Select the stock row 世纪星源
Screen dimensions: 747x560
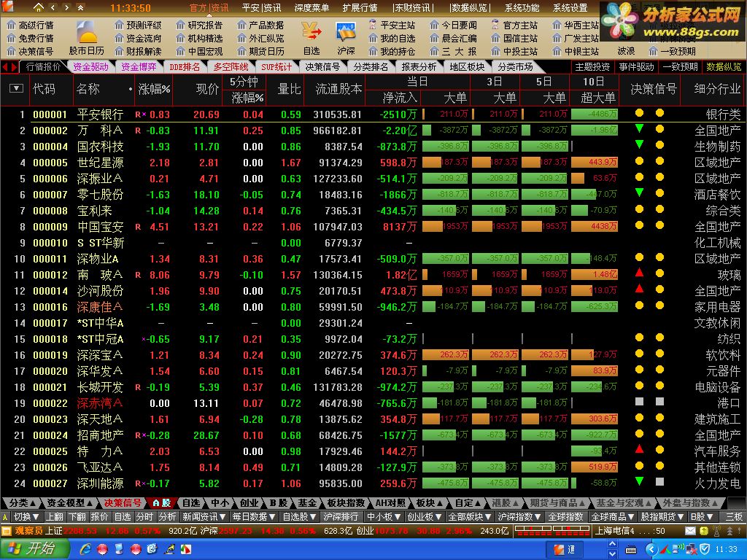pyautogui.click(x=373, y=163)
